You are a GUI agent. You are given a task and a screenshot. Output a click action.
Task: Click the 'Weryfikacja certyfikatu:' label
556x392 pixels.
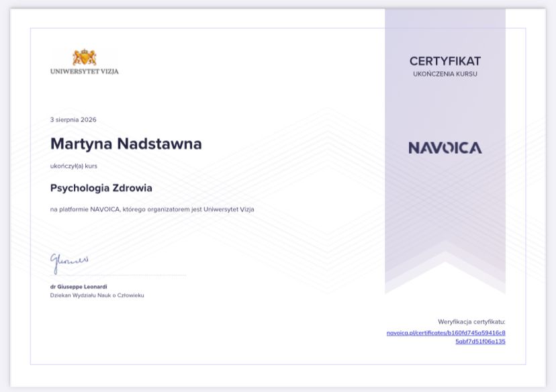click(471, 322)
